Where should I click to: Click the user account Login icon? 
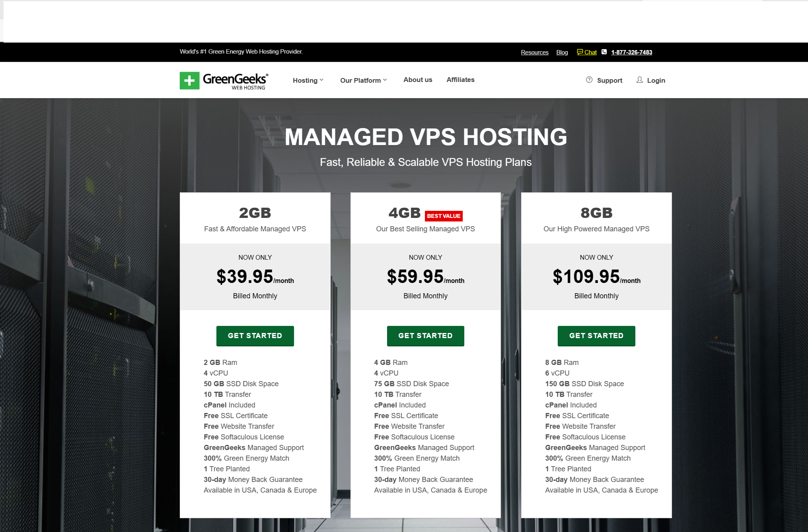click(640, 79)
